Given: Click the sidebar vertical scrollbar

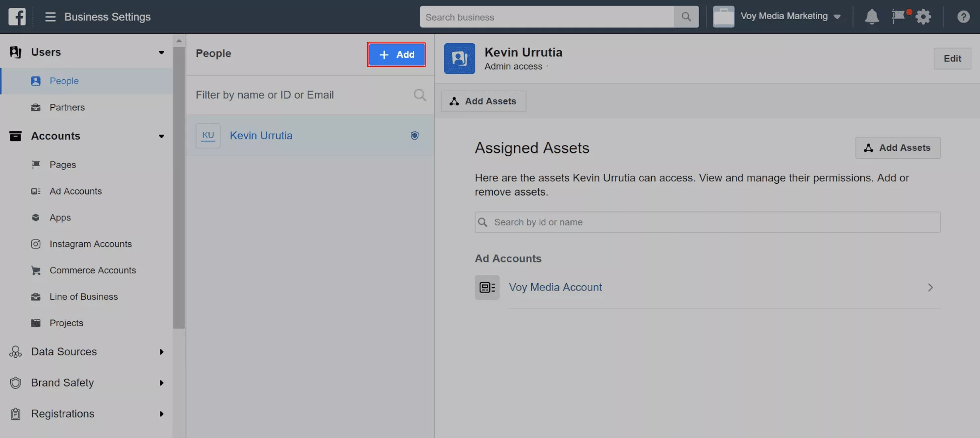Looking at the screenshot, I should point(179,186).
